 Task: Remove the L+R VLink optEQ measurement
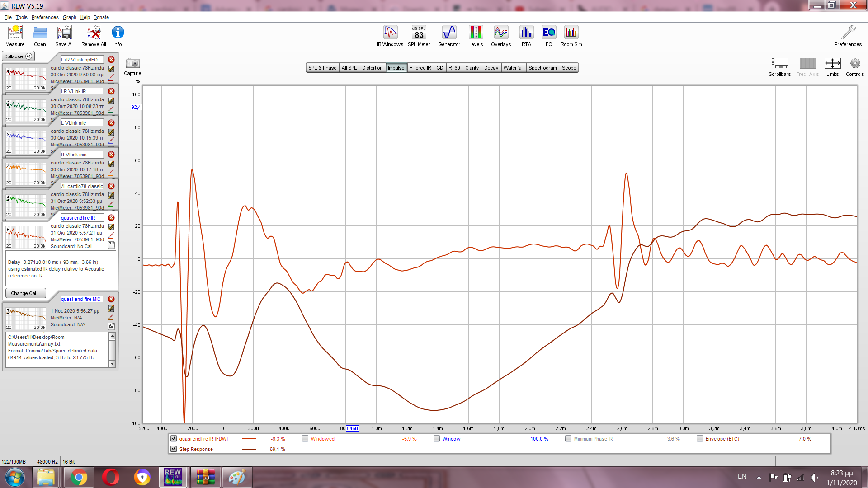(111, 60)
